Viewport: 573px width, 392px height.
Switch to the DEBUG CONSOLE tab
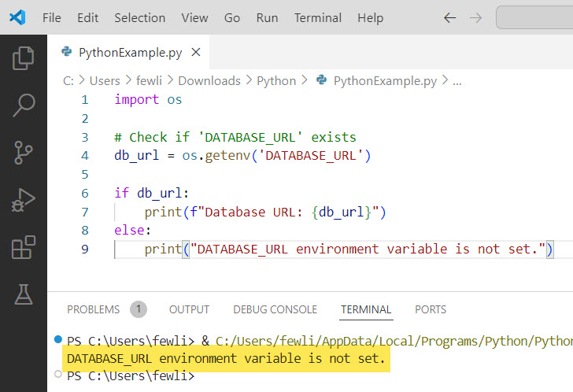click(x=275, y=309)
